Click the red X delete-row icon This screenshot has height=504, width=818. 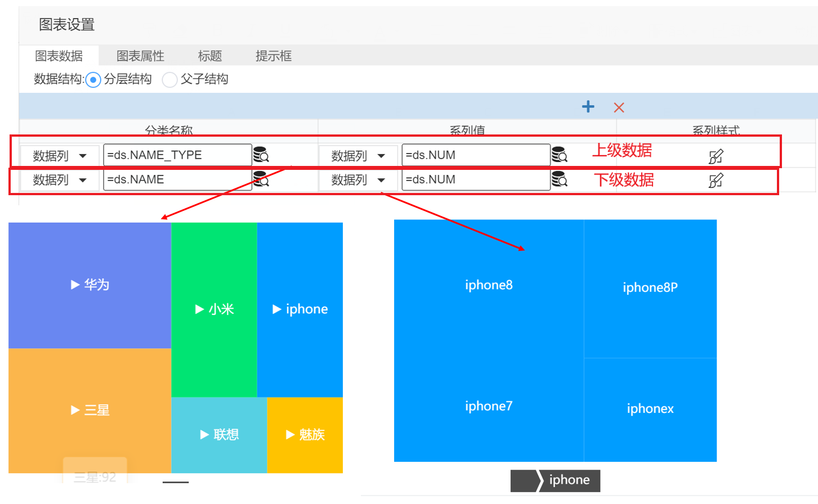[x=619, y=107]
